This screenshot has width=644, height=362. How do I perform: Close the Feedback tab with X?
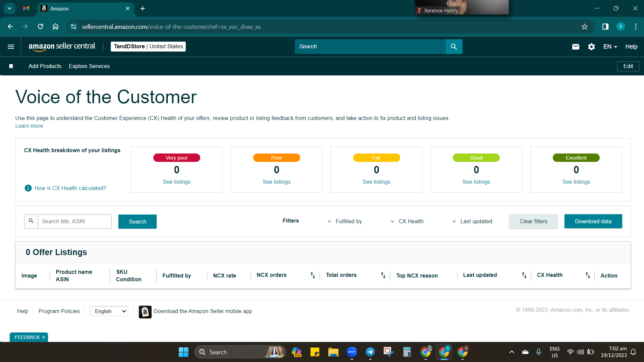tap(44, 337)
